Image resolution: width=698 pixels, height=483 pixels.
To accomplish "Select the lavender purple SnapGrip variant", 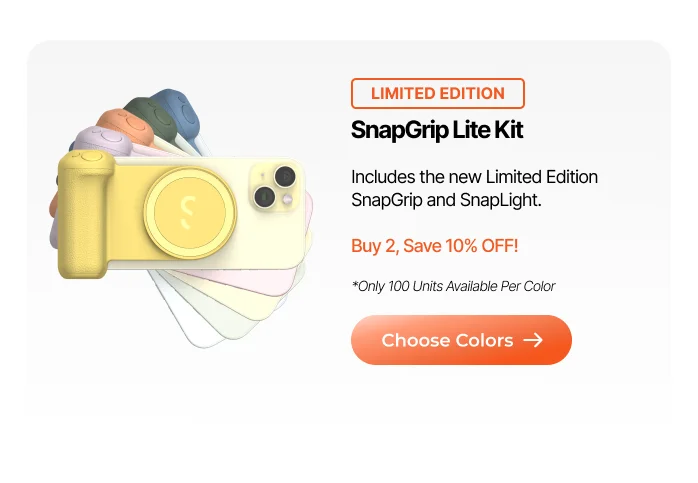I will tap(98, 139).
